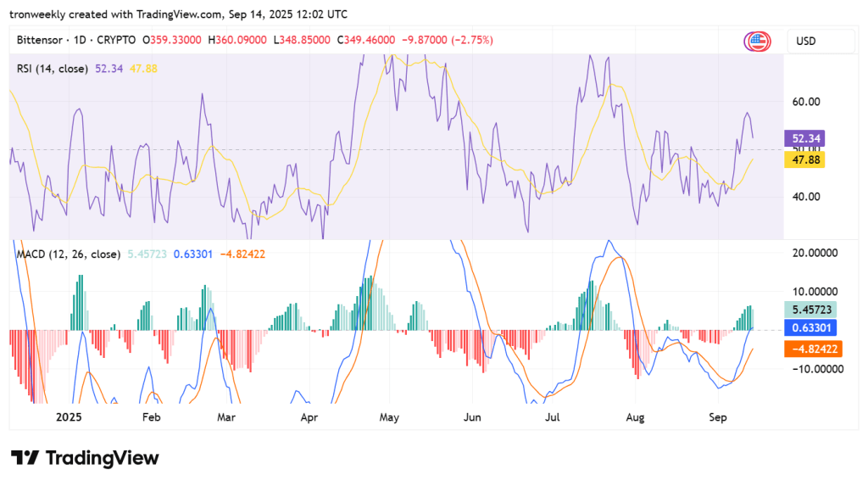
Task: Click the 60.00 RSI axis label
Action: click(x=806, y=102)
